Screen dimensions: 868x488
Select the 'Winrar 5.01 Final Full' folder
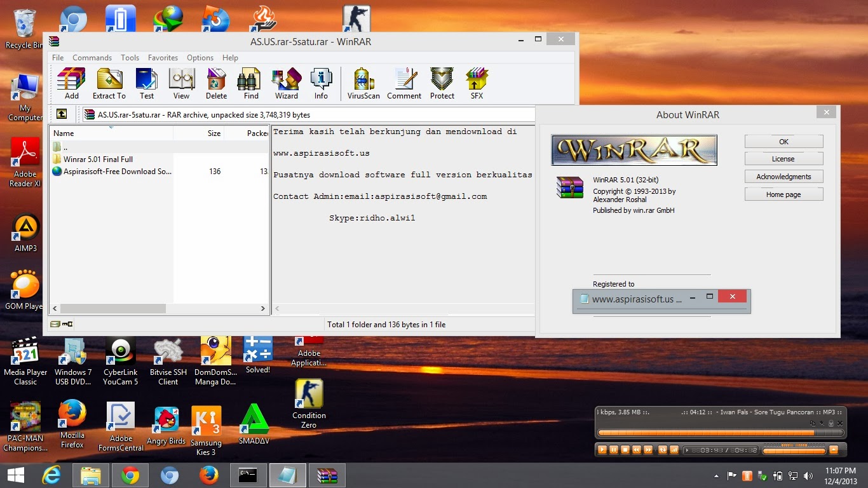pos(98,159)
